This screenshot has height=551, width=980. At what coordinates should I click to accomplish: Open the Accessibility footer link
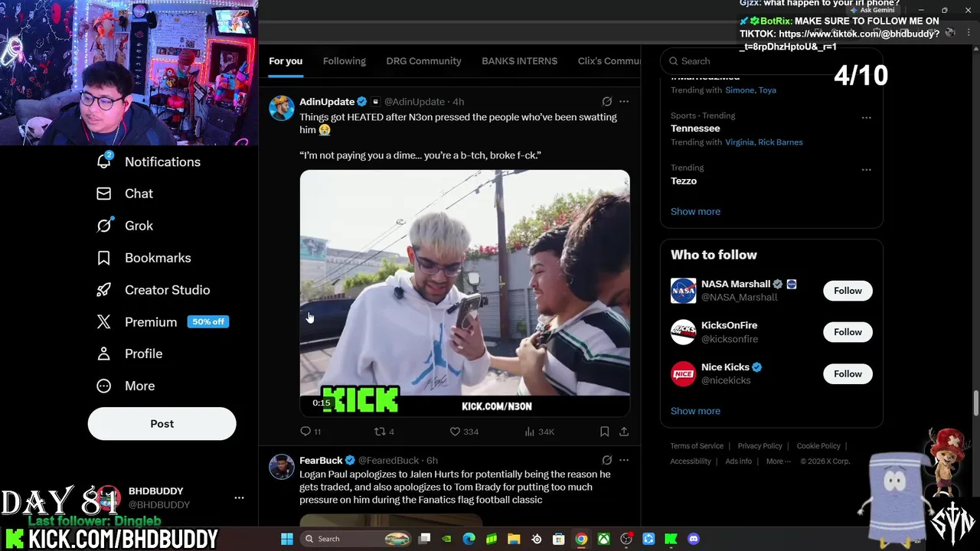pos(691,461)
